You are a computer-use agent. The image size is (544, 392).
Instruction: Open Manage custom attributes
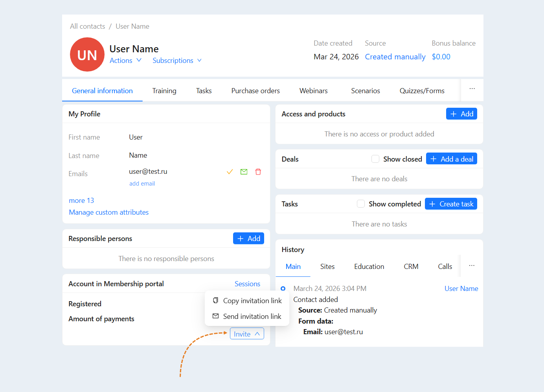click(109, 212)
